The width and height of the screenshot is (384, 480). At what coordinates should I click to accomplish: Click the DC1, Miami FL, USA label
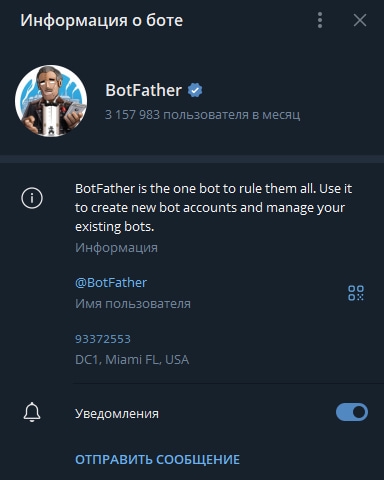pos(132,360)
